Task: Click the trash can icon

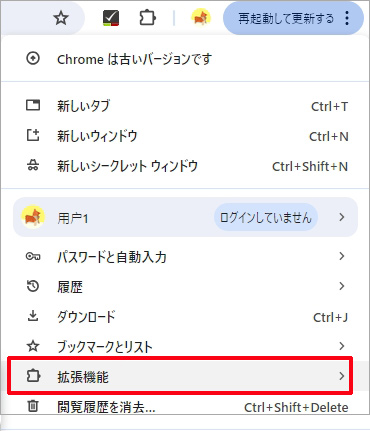Action: [x=33, y=406]
